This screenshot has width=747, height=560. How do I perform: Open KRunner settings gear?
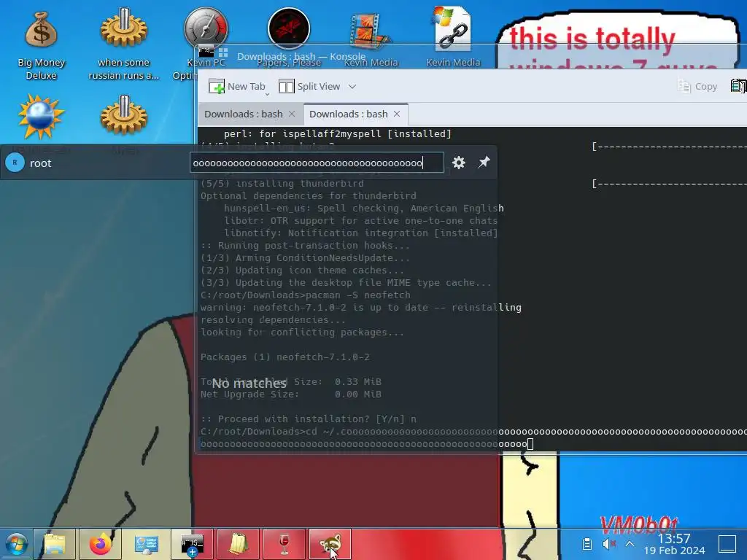459,163
